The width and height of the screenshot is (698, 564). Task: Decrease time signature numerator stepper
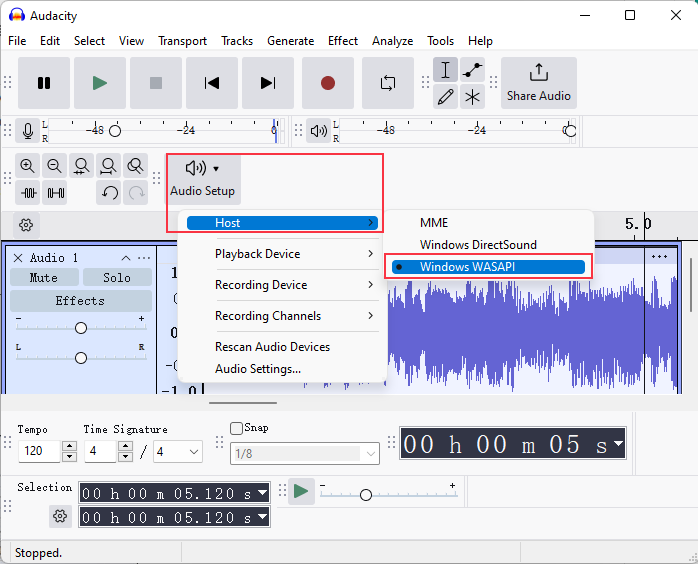pos(126,457)
